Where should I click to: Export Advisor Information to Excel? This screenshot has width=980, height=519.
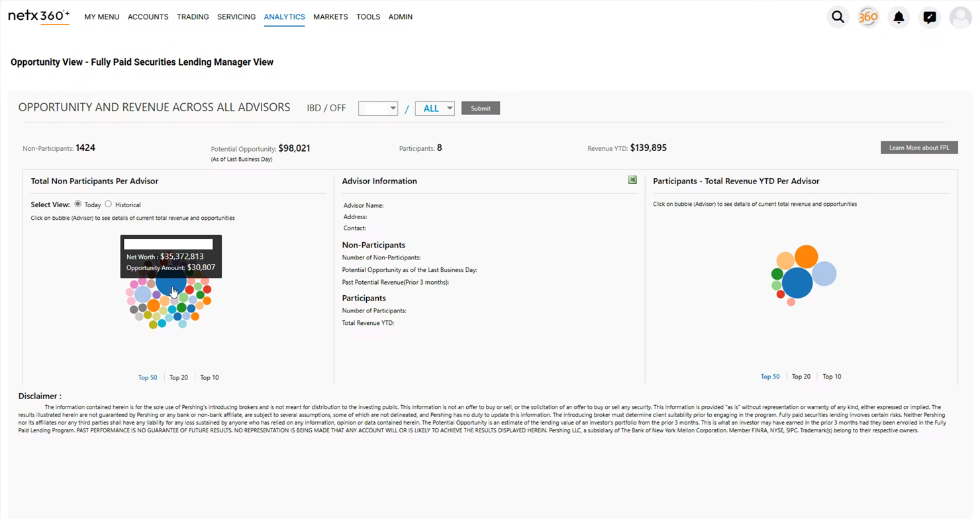632,180
